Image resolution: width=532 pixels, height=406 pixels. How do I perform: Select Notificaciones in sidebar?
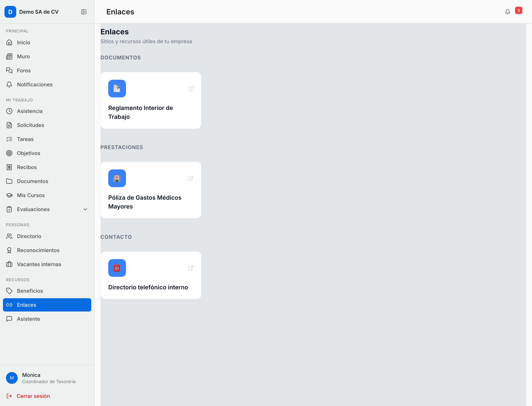pos(47,85)
